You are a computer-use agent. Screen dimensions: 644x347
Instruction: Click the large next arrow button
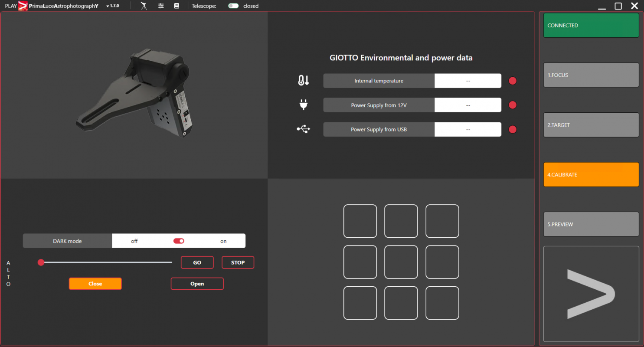pos(591,294)
